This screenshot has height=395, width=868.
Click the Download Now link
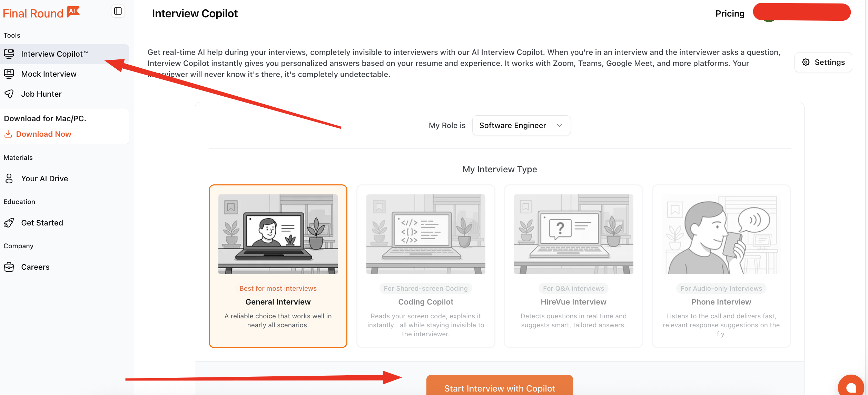click(43, 134)
